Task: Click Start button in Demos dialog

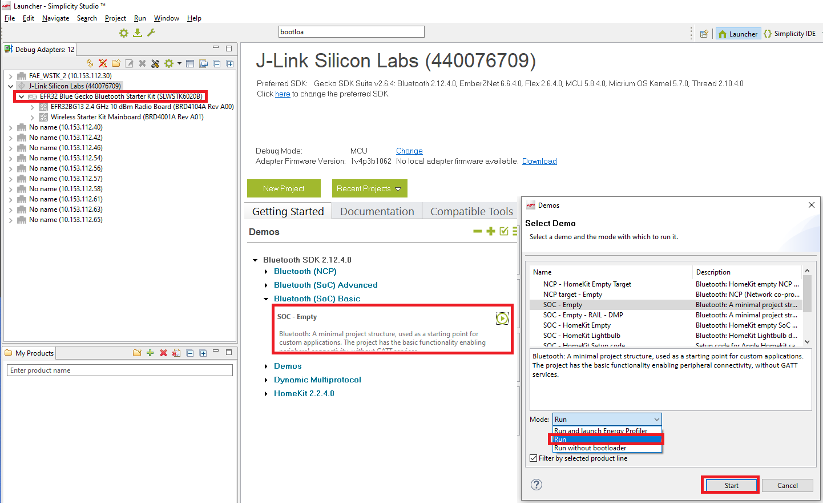Action: tap(731, 485)
